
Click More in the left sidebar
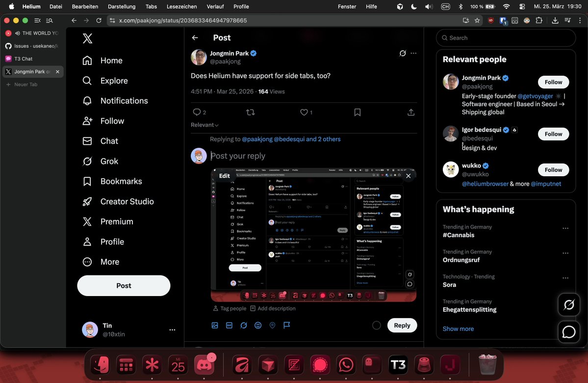pyautogui.click(x=101, y=262)
